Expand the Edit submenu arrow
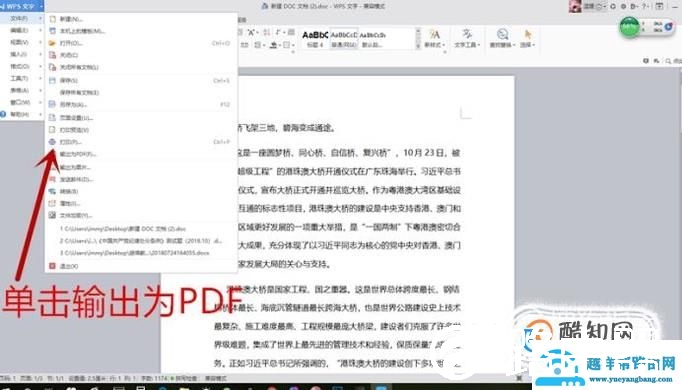Screen dimensions: 682x390 coord(40,30)
